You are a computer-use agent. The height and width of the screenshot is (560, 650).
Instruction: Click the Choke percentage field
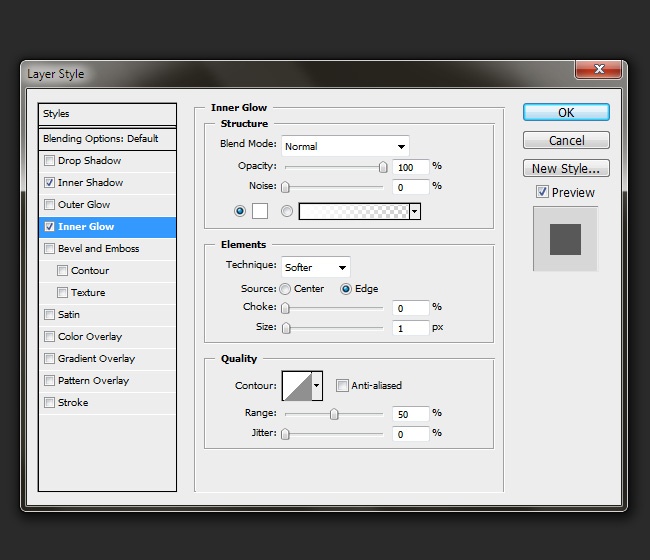pos(410,308)
